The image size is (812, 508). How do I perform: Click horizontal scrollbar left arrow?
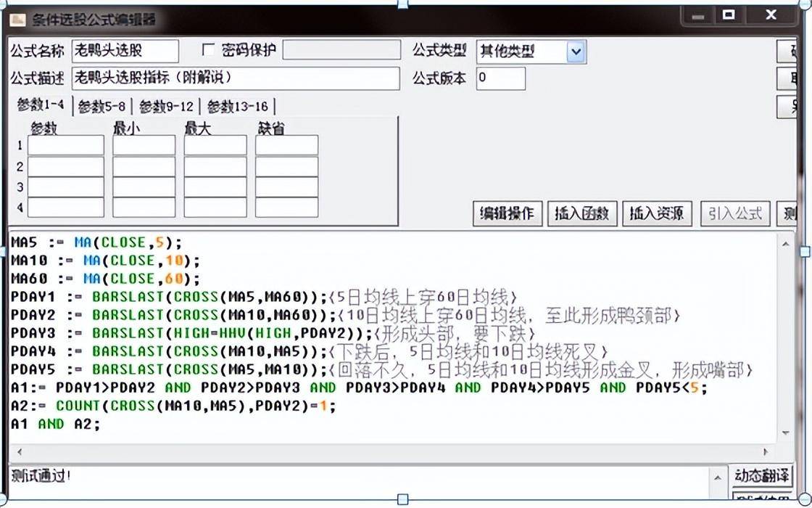(x=19, y=451)
